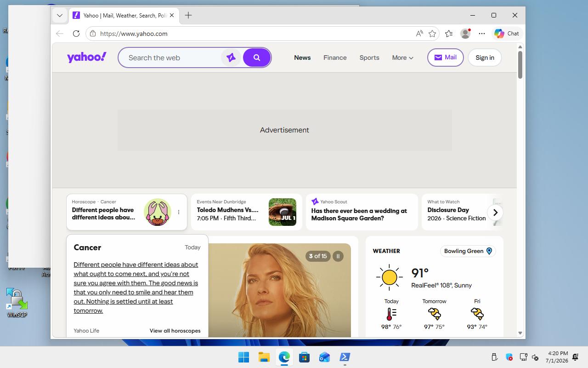588x368 pixels.
Task: Go to the Sports section
Action: [x=369, y=57]
